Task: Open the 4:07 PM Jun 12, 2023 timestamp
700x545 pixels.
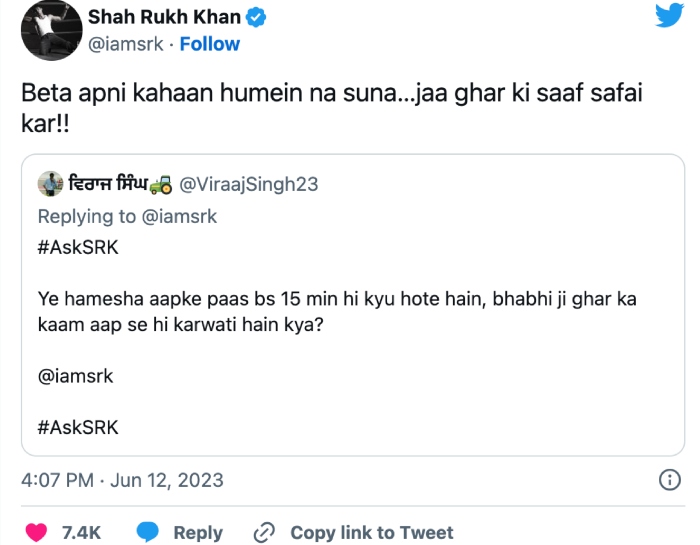Action: [123, 481]
